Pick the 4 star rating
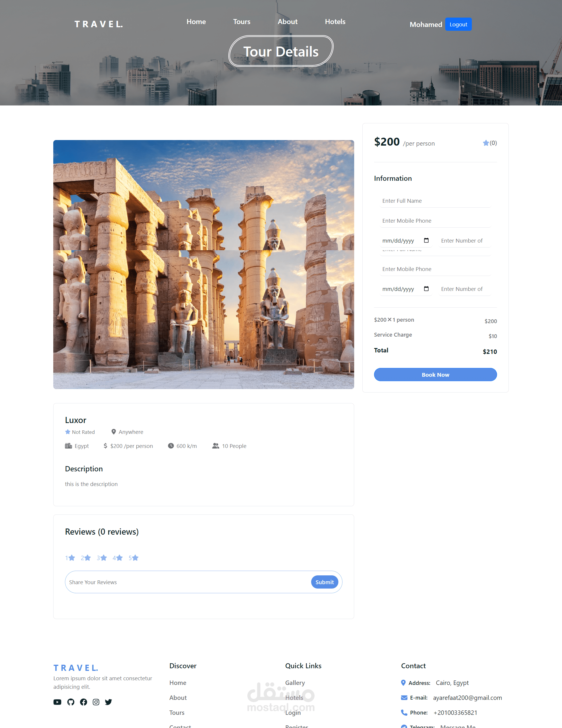 [x=118, y=558]
